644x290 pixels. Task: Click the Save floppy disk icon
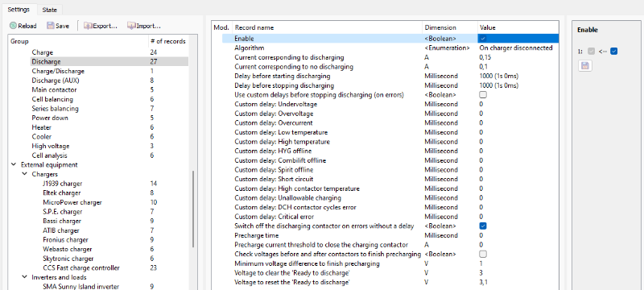click(51, 26)
